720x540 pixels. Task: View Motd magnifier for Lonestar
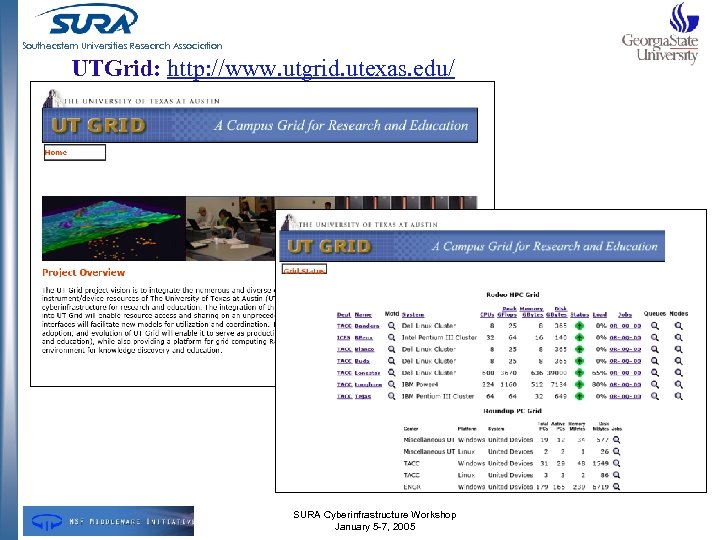coord(391,372)
